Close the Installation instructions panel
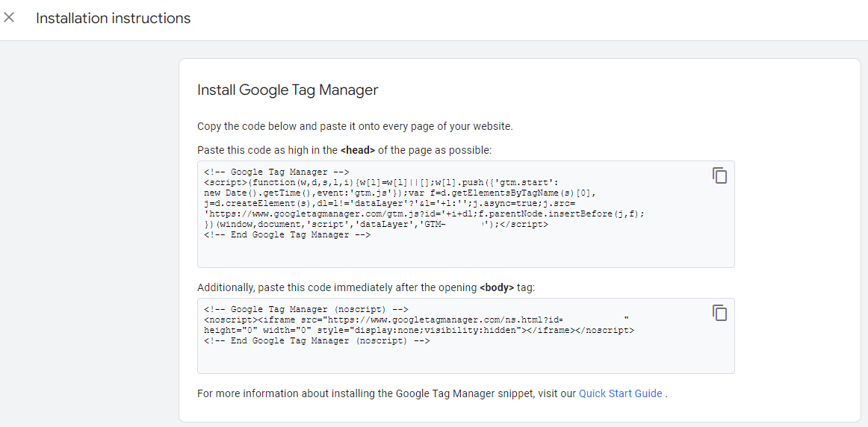The width and height of the screenshot is (868, 427). tap(9, 18)
